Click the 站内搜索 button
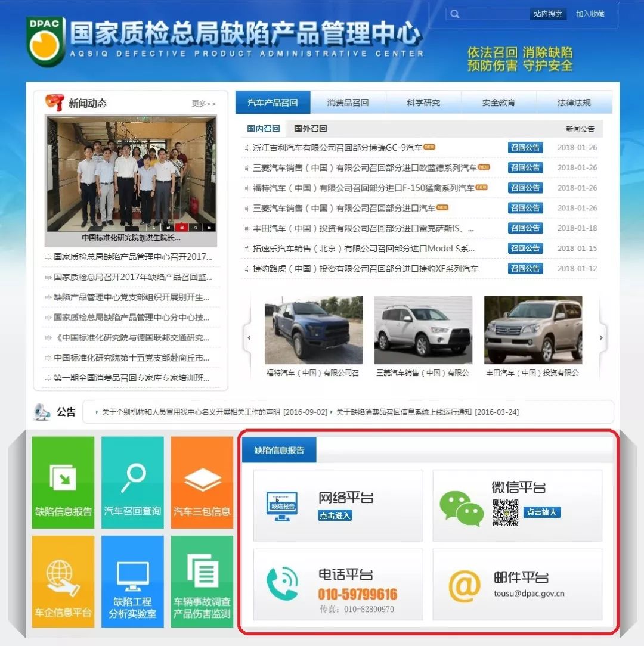 coord(548,14)
